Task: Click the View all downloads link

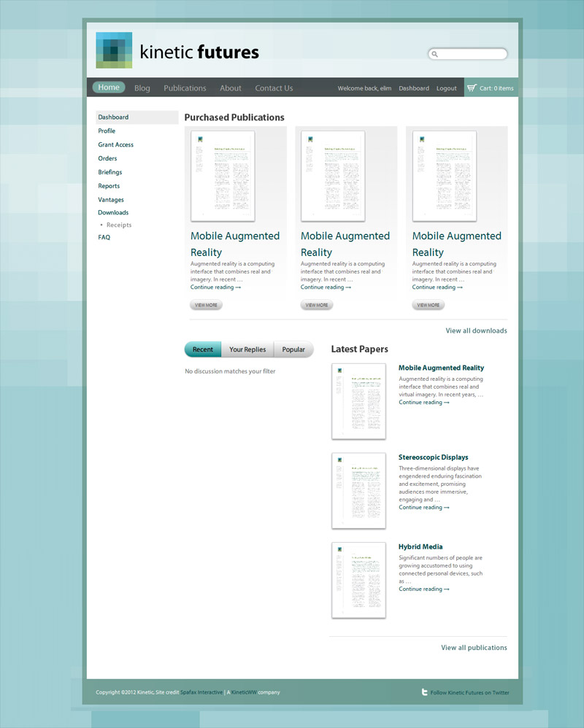Action: 476,330
